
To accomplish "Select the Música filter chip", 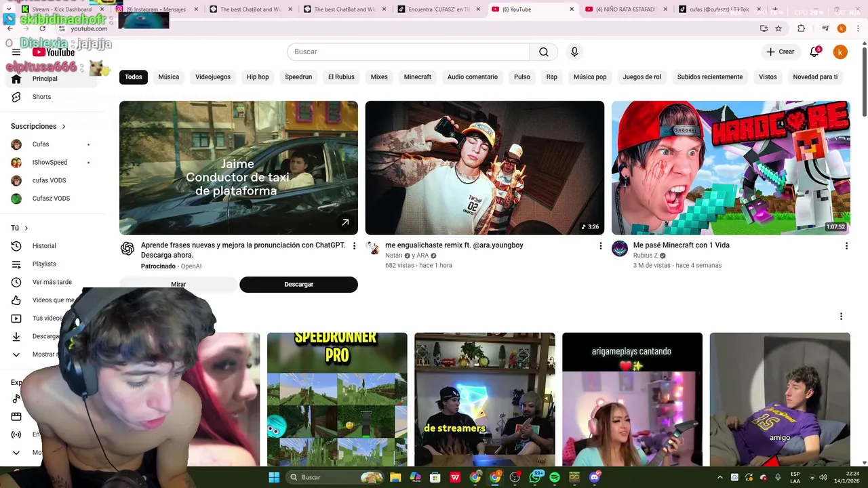I will tap(169, 77).
